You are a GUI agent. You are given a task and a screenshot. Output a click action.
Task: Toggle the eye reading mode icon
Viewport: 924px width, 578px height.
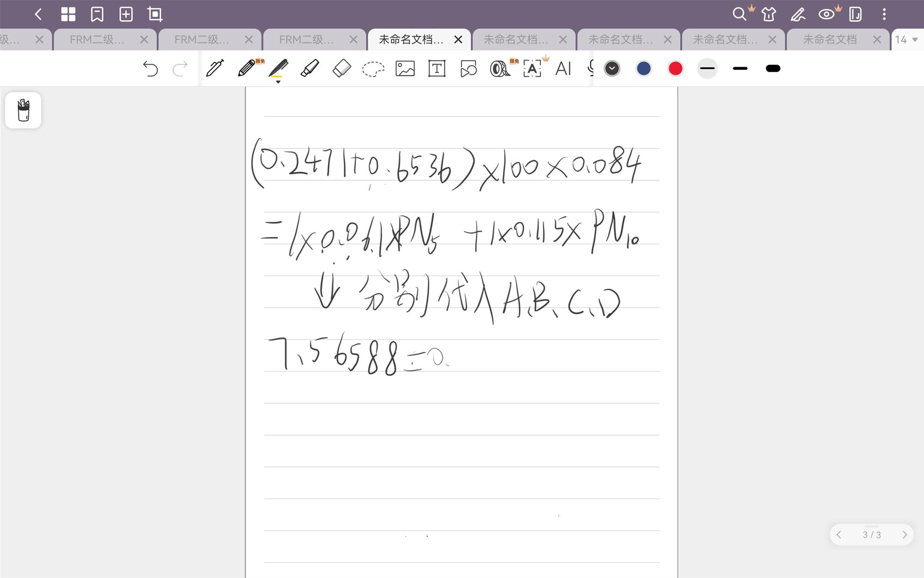[x=826, y=14]
